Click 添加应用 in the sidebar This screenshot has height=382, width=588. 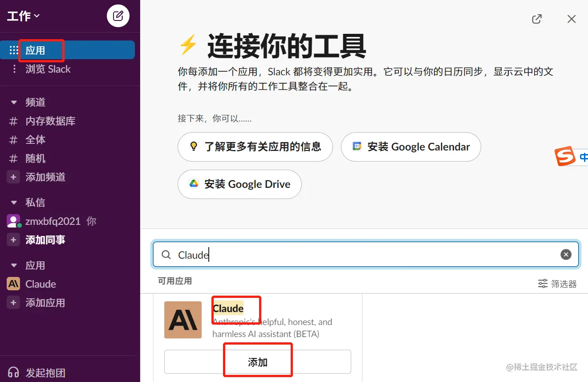pos(45,303)
